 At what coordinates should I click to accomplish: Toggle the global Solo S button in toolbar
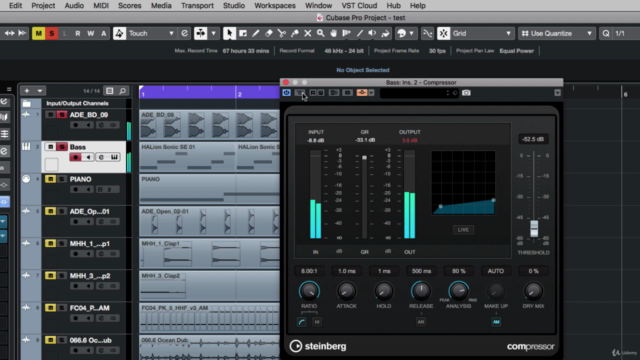(x=51, y=33)
